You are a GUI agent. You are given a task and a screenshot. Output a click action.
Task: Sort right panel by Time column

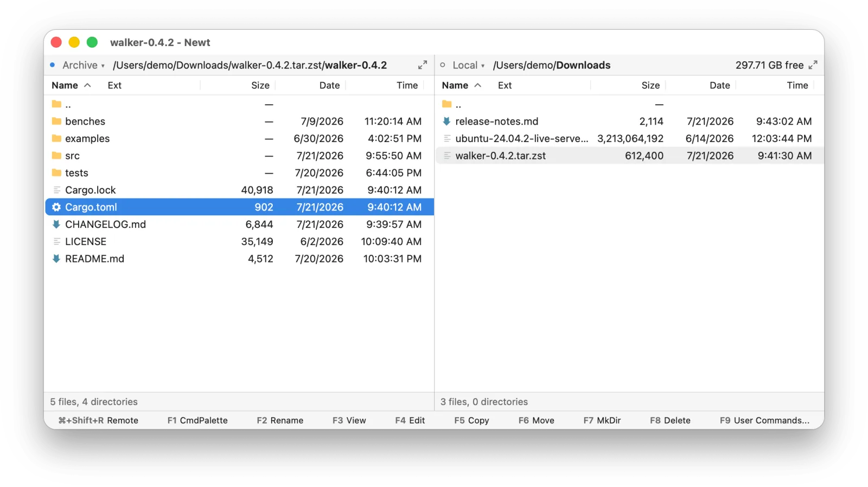coord(797,85)
